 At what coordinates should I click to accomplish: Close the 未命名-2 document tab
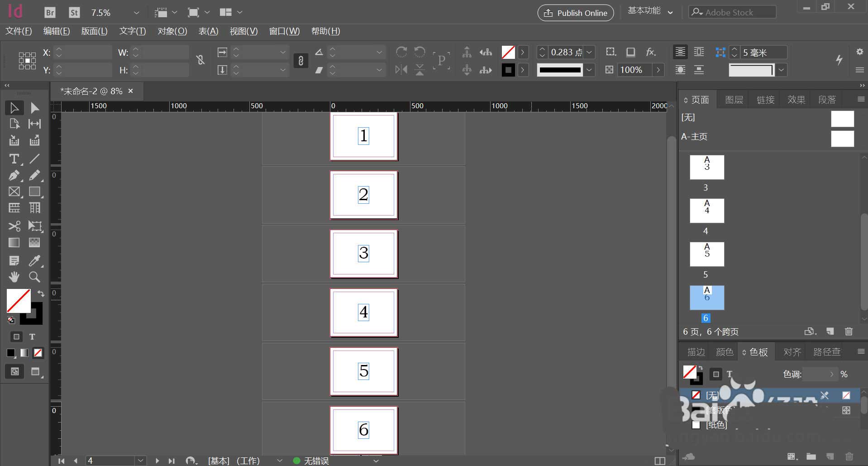coord(131,91)
